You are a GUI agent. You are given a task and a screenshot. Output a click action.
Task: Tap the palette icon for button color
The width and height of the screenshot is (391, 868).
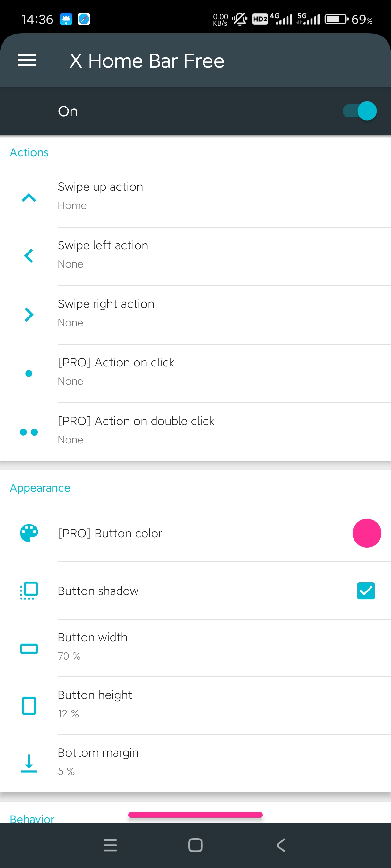(x=29, y=533)
